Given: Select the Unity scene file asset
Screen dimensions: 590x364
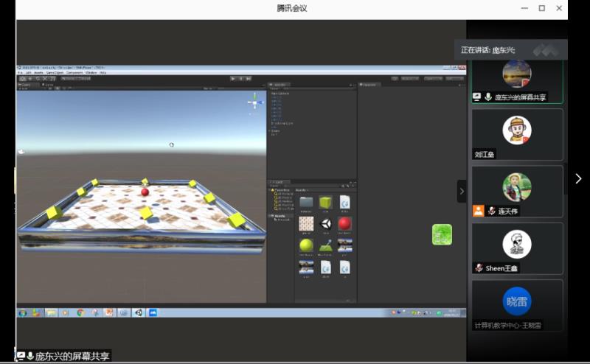Looking at the screenshot, I should tap(325, 223).
